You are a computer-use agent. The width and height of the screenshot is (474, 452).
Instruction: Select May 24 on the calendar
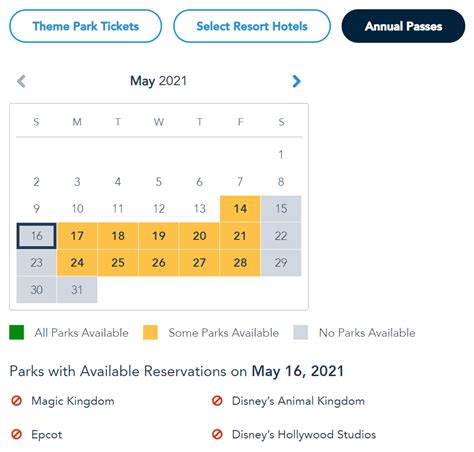pos(77,263)
